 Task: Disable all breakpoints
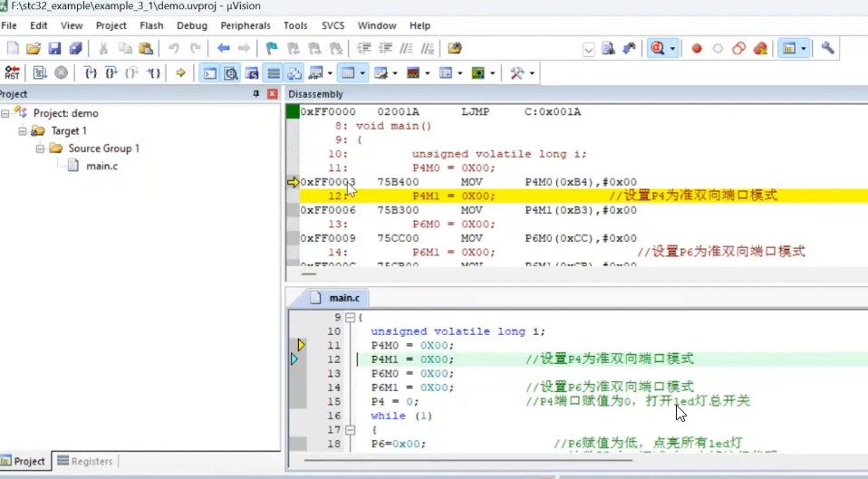[739, 48]
